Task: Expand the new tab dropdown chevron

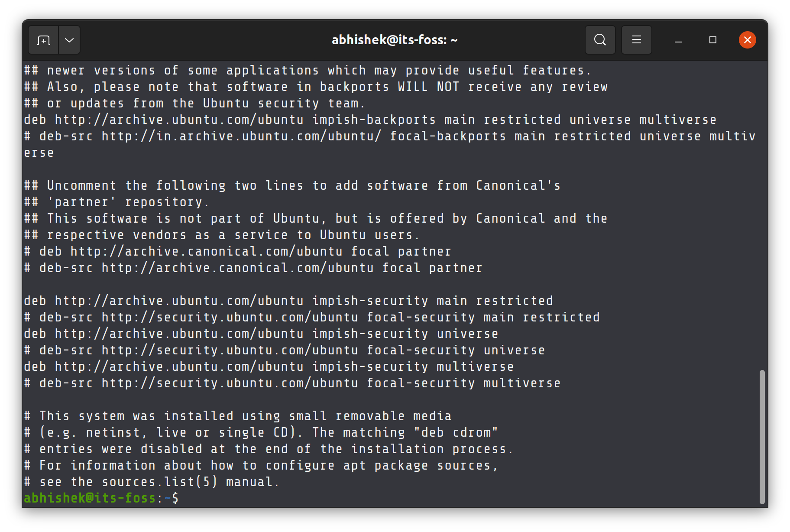Action: (69, 40)
